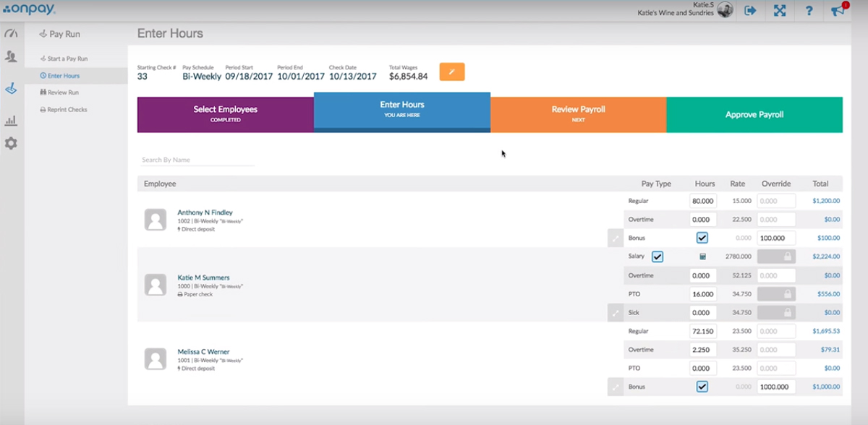Expand Katie Summers' pay types row
This screenshot has height=425, width=868.
tap(616, 312)
